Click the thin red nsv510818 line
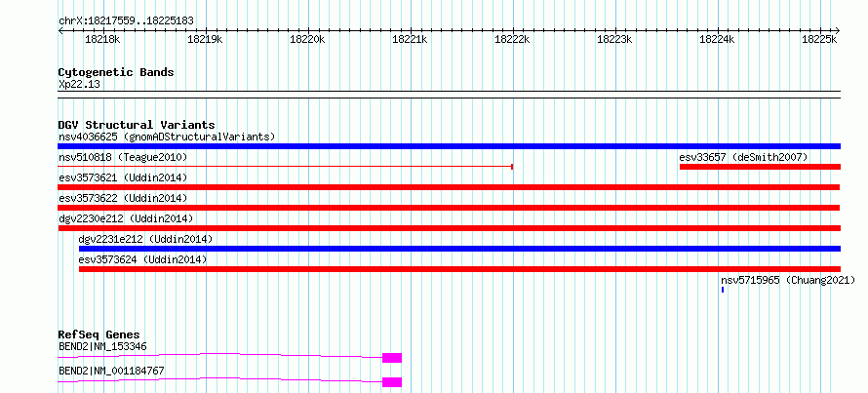868x393 pixels. [286, 166]
